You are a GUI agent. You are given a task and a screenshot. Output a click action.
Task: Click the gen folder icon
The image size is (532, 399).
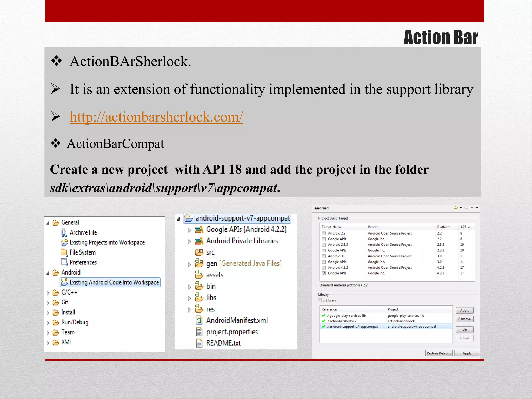(x=199, y=263)
